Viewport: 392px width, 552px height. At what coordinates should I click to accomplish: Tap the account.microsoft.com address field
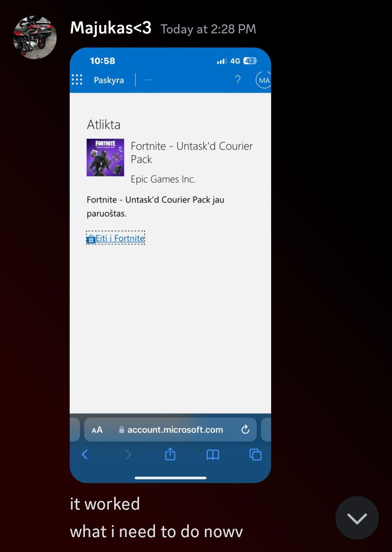coord(170,430)
